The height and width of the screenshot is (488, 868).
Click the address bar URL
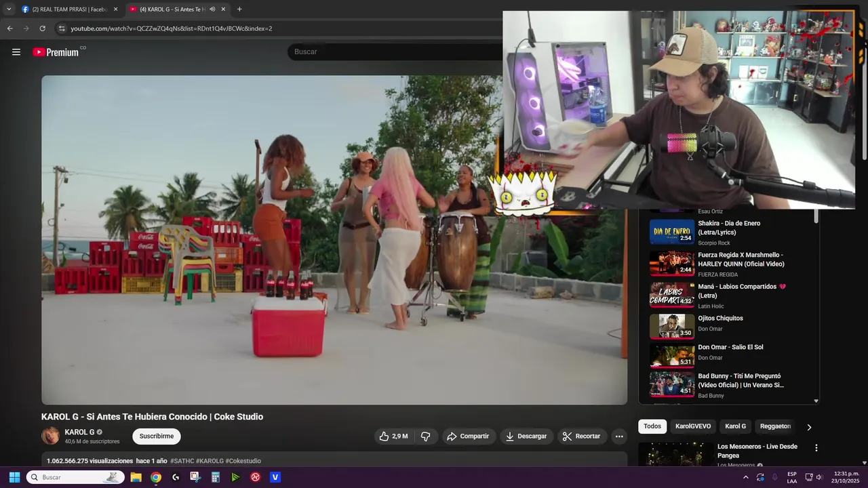point(172,28)
